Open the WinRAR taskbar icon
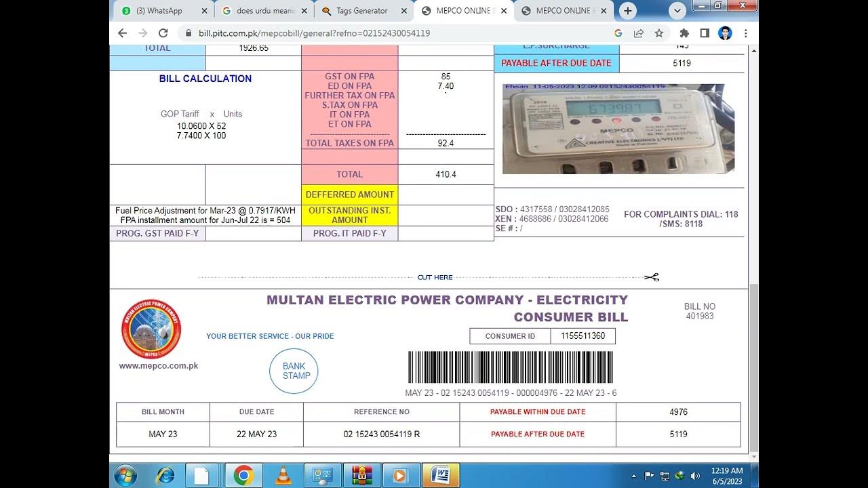Viewport: 868px width, 488px height. (x=361, y=476)
